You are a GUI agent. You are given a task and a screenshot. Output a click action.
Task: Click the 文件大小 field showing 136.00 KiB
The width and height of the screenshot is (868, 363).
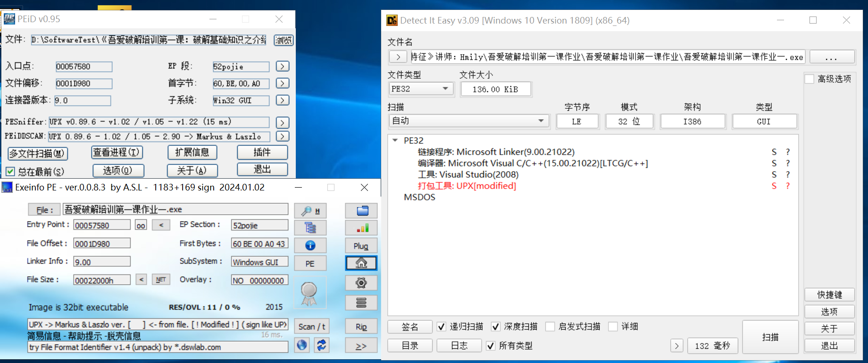click(x=495, y=89)
